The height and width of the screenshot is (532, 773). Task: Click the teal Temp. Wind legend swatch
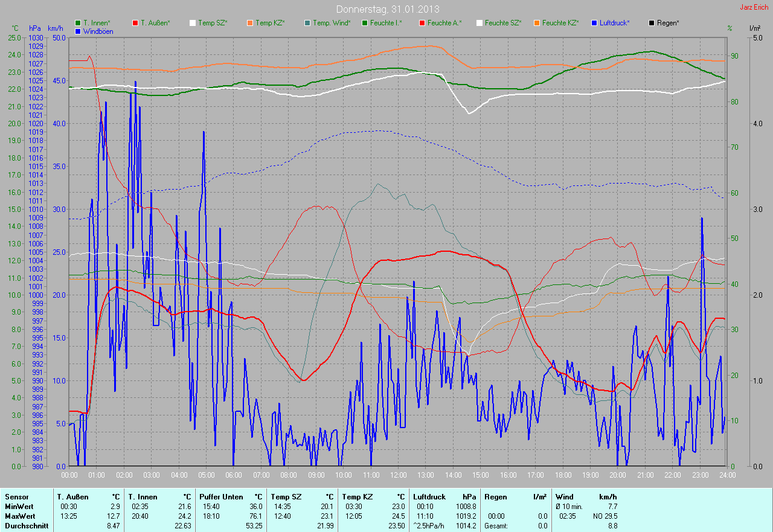tap(307, 23)
